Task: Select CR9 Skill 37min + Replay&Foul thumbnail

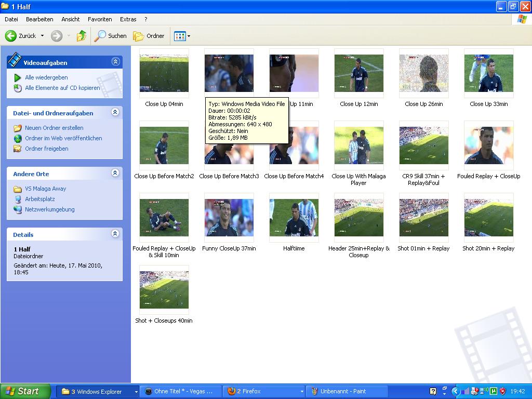Action: (424, 145)
